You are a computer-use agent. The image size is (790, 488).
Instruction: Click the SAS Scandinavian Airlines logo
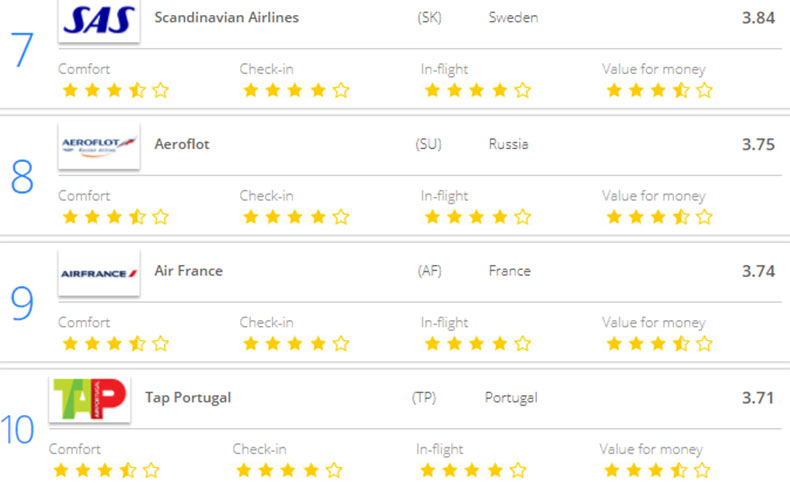pyautogui.click(x=98, y=20)
